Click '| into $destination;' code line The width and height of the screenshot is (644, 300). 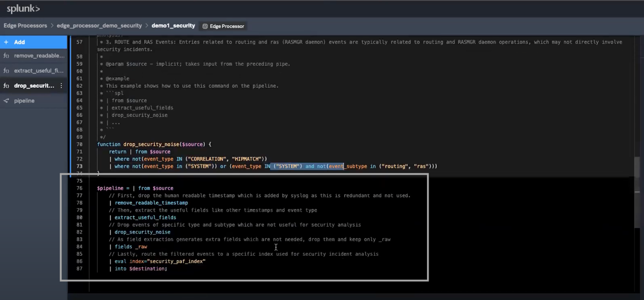(x=138, y=269)
